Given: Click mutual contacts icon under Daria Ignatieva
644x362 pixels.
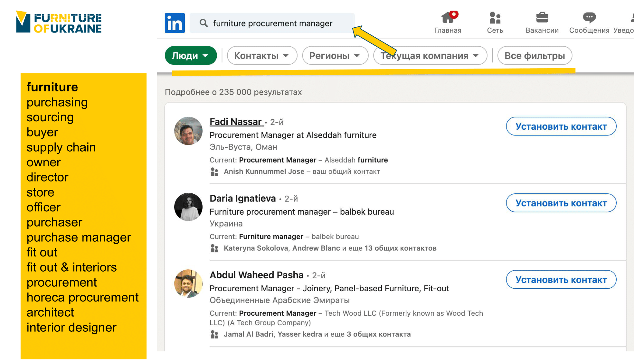Looking at the screenshot, I should (214, 248).
